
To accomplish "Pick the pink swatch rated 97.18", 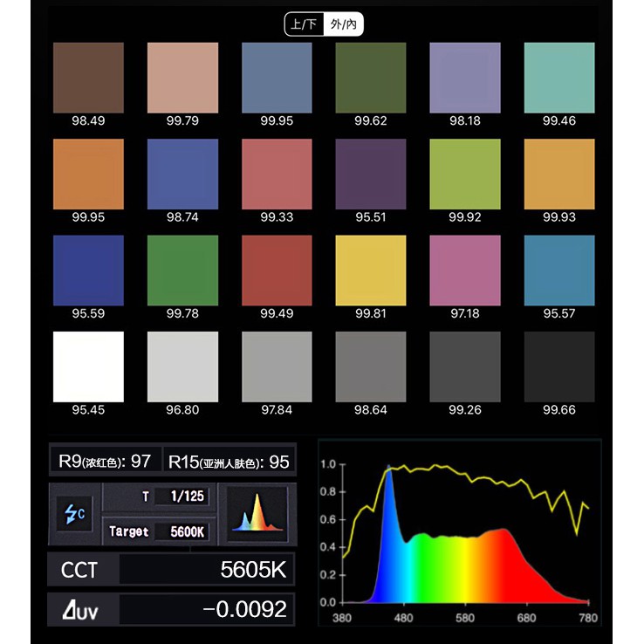I will coord(465,271).
